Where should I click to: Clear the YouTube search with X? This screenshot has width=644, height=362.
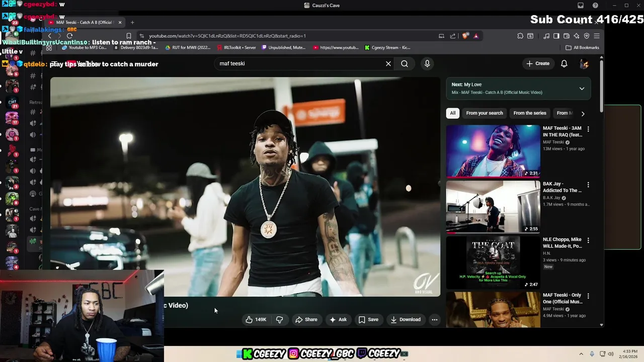click(x=388, y=63)
